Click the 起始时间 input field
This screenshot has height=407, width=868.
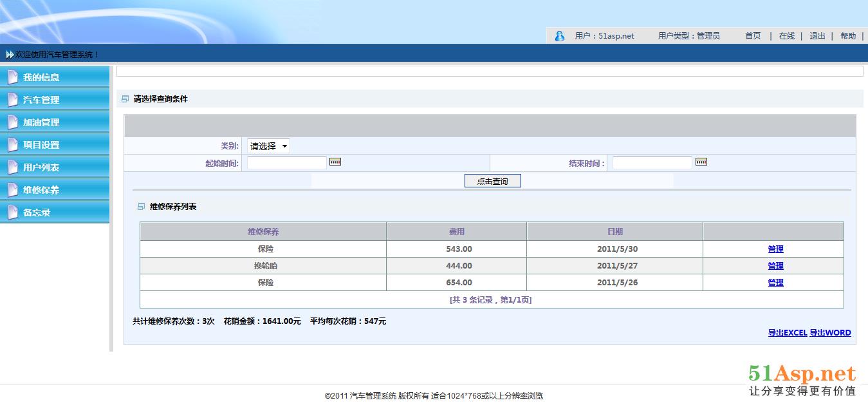[x=287, y=163]
